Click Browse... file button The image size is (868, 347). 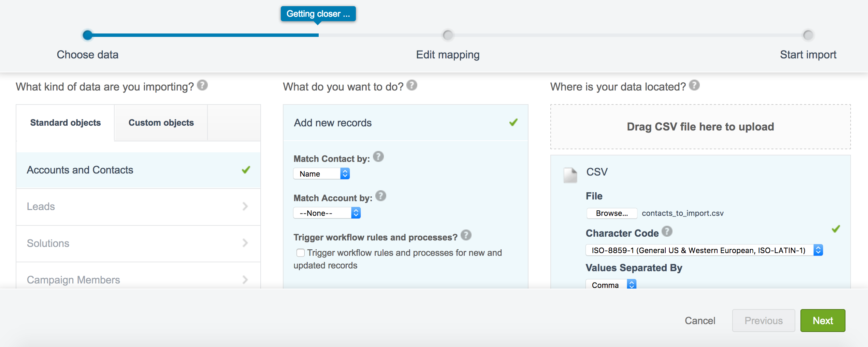612,213
